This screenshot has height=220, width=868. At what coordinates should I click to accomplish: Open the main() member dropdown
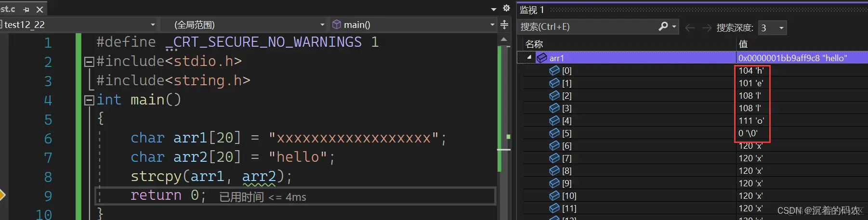click(413, 25)
